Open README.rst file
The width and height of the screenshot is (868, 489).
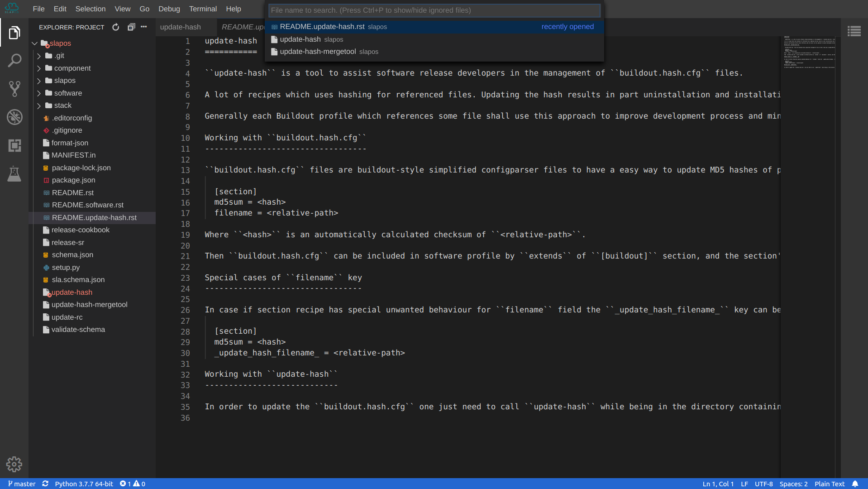pos(92,193)
